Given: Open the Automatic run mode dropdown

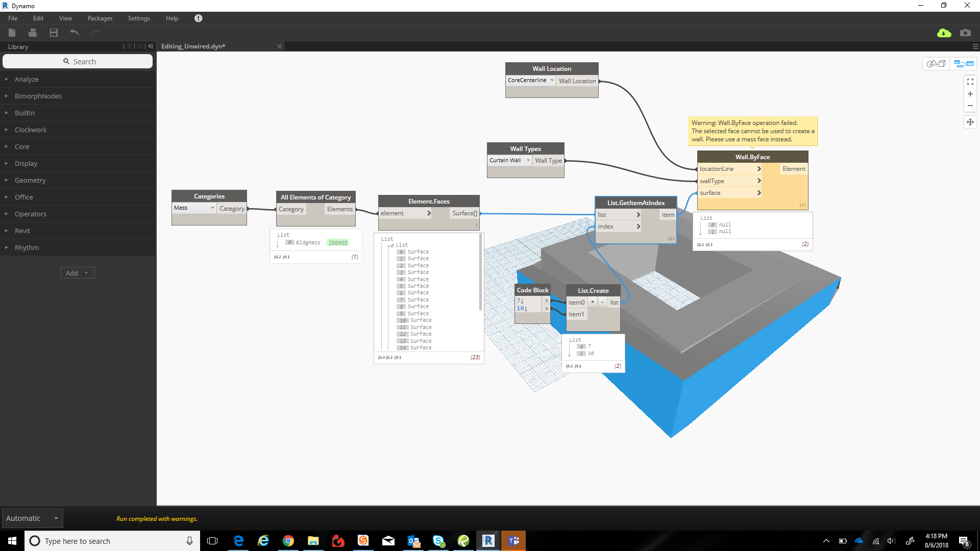Looking at the screenshot, I should click(32, 518).
